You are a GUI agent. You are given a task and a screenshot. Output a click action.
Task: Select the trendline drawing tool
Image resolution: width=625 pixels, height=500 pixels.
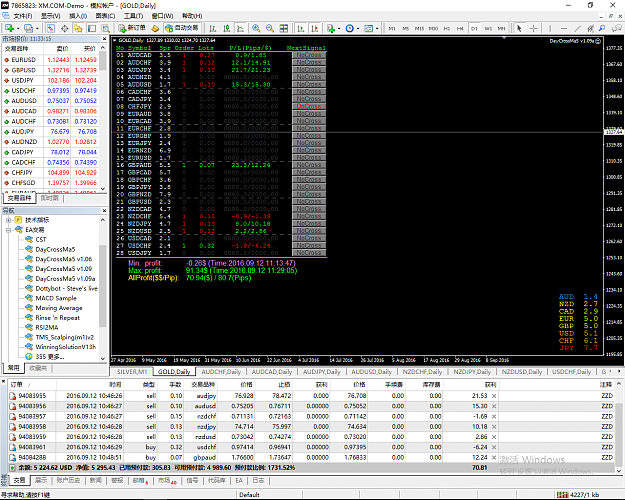tap(577, 28)
